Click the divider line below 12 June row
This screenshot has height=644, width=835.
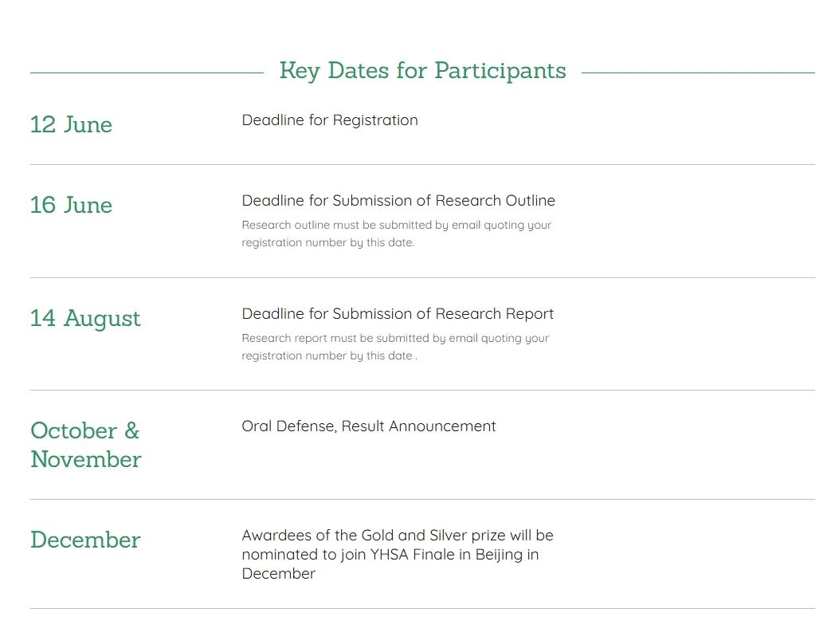click(422, 165)
